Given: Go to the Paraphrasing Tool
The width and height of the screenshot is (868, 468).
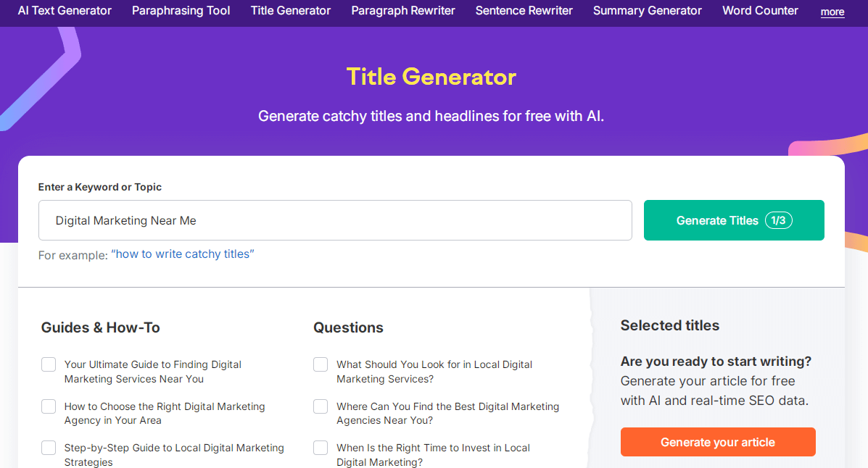Looking at the screenshot, I should point(181,11).
